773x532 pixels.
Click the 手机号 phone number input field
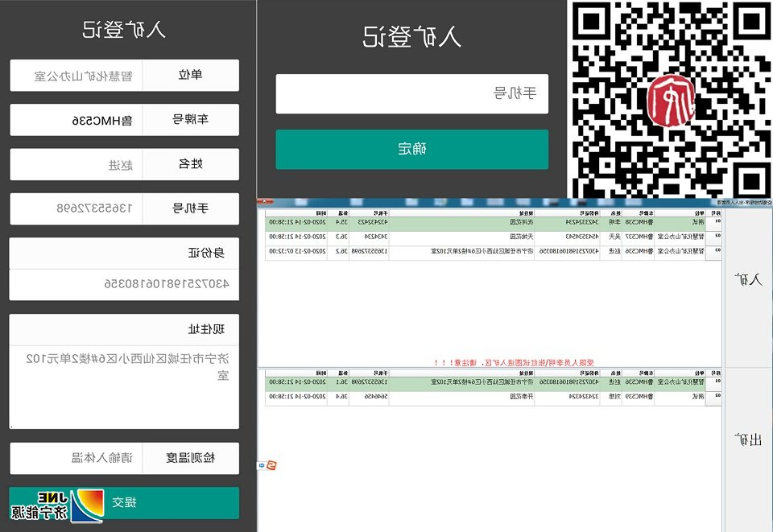[411, 93]
